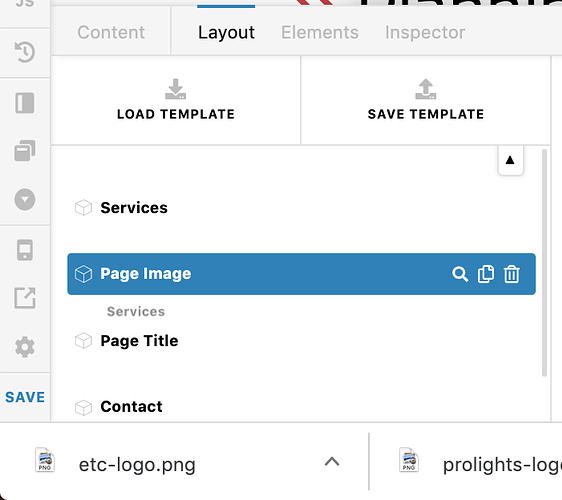This screenshot has width=562, height=500.
Task: Click the layout list vertical scrollbar
Action: pos(544,263)
